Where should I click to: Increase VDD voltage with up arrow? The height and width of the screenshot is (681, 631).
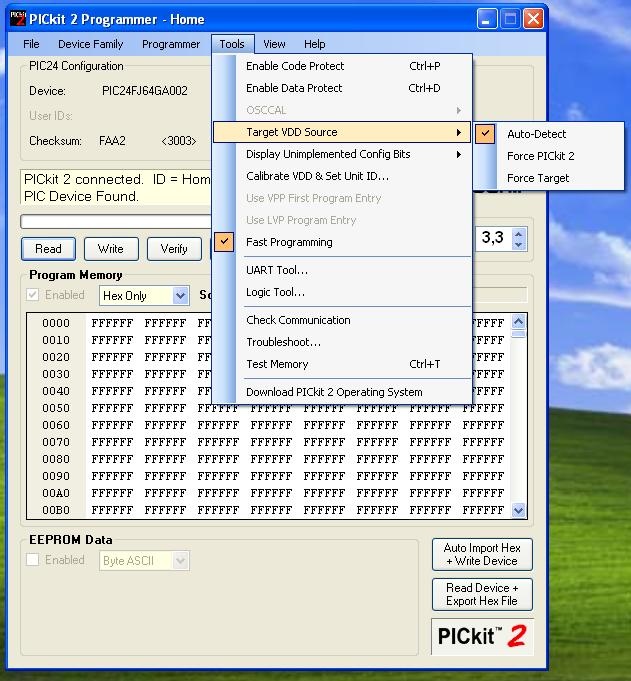click(x=518, y=233)
